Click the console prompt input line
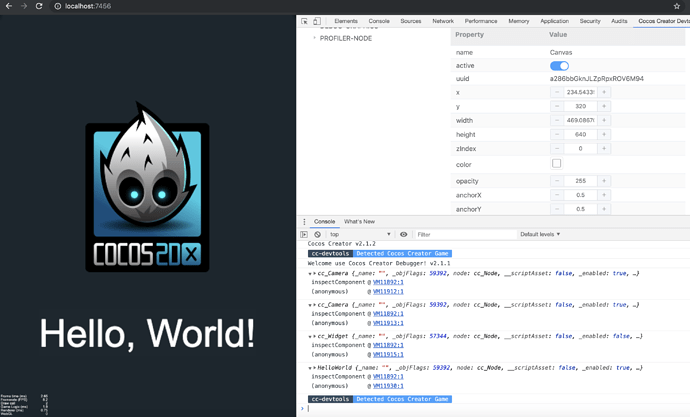690x417 pixels. click(x=497, y=409)
